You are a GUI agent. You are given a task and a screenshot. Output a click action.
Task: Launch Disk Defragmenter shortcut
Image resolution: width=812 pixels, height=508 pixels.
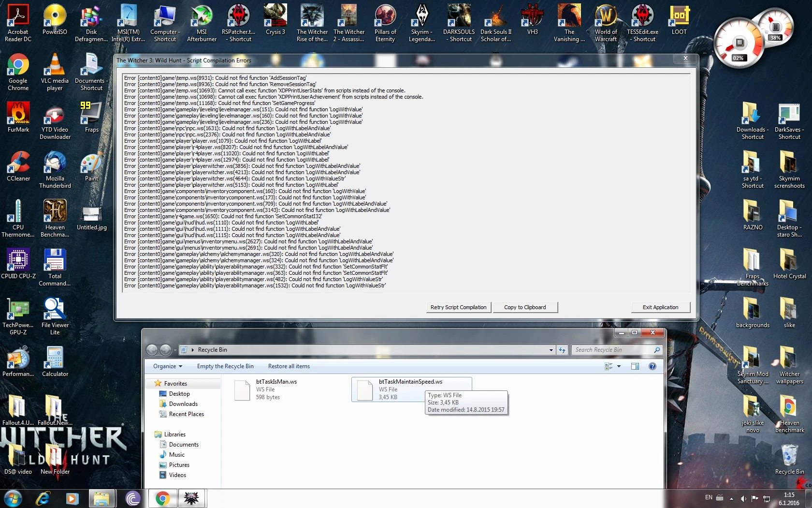[91, 23]
